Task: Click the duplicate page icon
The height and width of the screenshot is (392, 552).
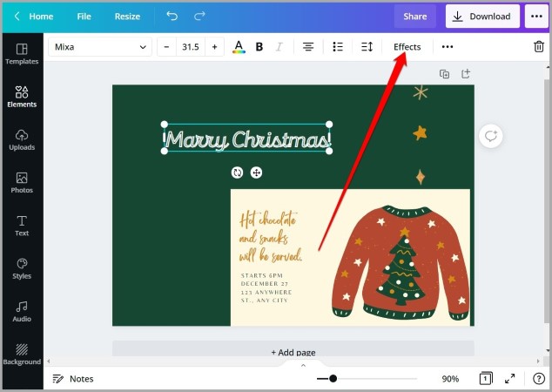Action: tap(444, 74)
